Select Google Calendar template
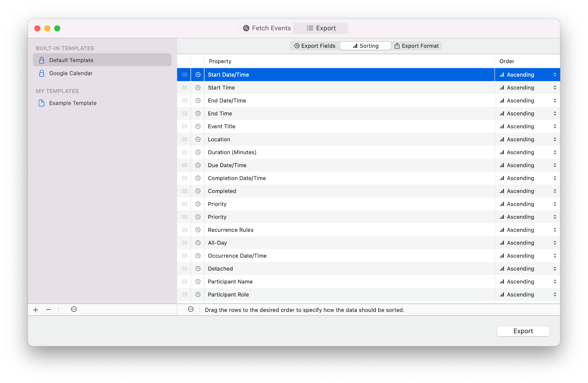 (x=102, y=73)
